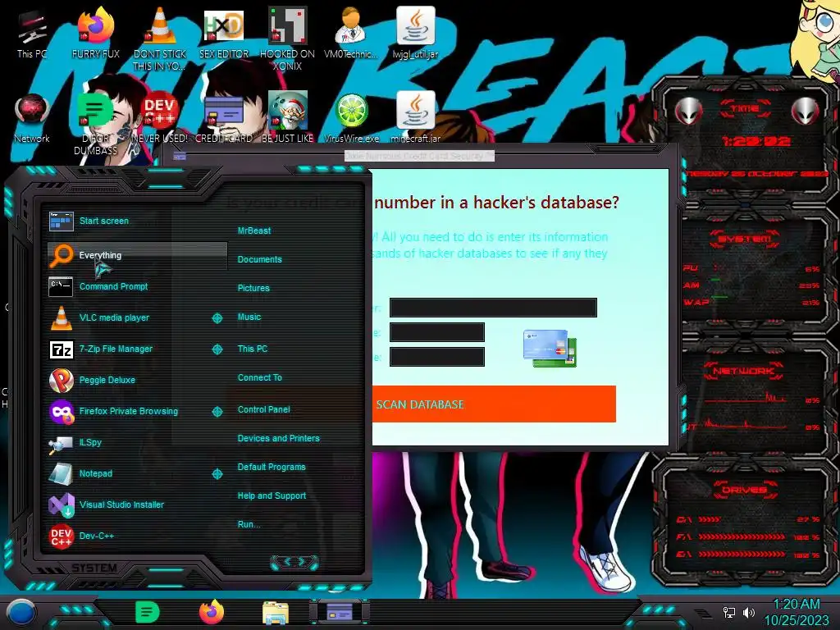Open MrBeast user folder in start menu
This screenshot has width=840, height=630.
tap(254, 231)
